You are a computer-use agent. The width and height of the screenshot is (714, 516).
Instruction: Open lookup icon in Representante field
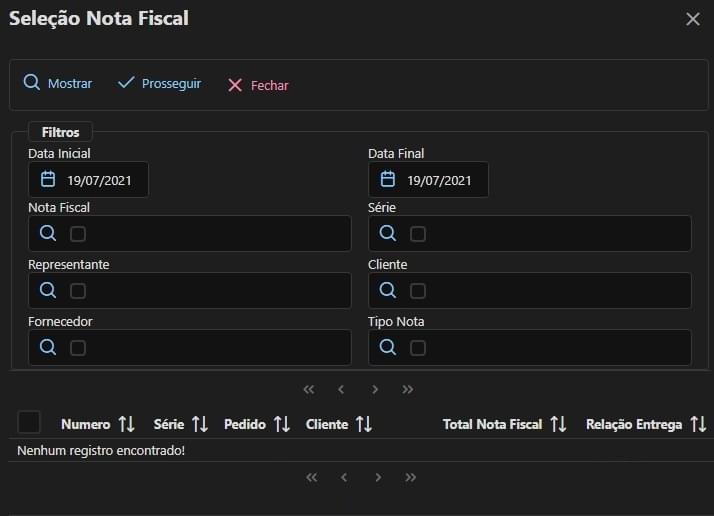coord(47,291)
